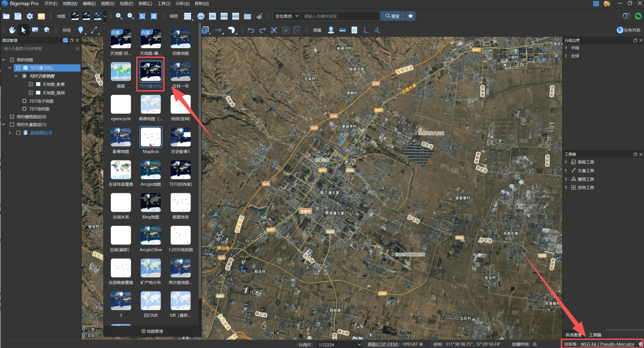Select the pin marker drawing tool
644x348 pixels.
[81, 30]
